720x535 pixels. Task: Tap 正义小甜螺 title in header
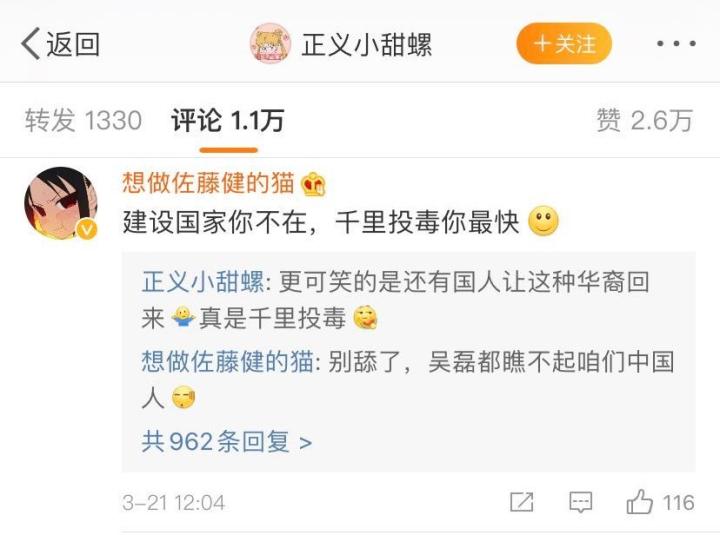(366, 45)
